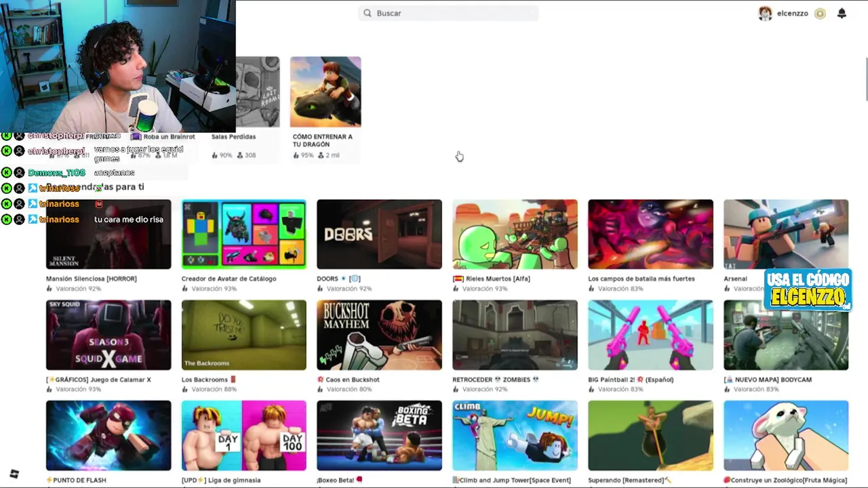Open the RETROCEDER ZOMBIES thumbnail

pyautogui.click(x=515, y=335)
